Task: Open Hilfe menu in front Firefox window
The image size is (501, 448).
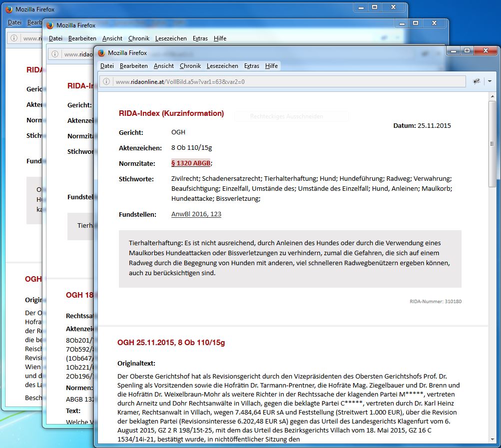Action: pyautogui.click(x=271, y=66)
